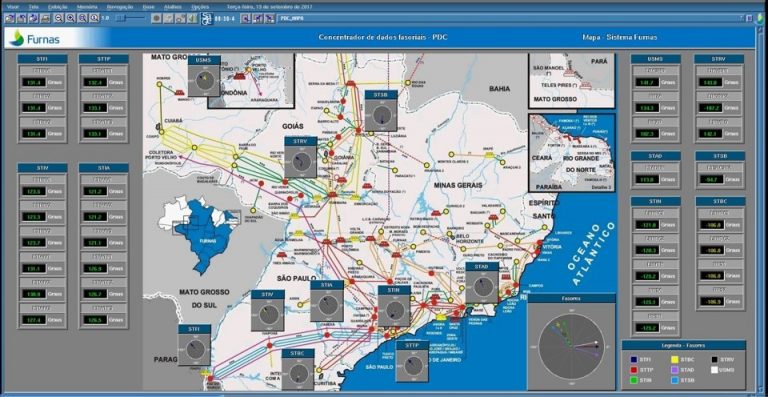Click the red STTP legend color swatch
Screen dimensions: 768x397
click(x=633, y=370)
